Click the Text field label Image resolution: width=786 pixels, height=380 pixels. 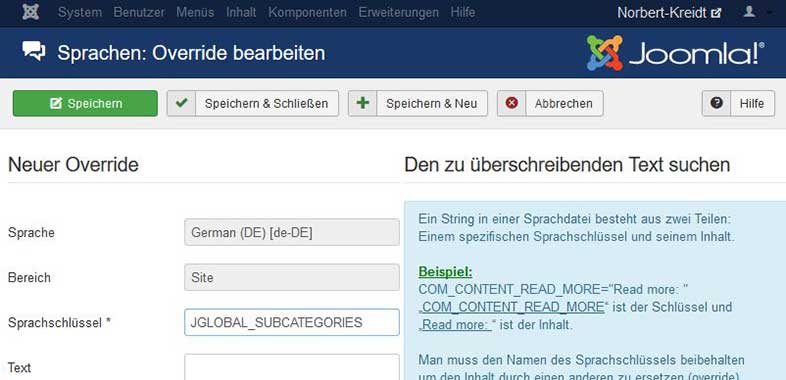(20, 367)
